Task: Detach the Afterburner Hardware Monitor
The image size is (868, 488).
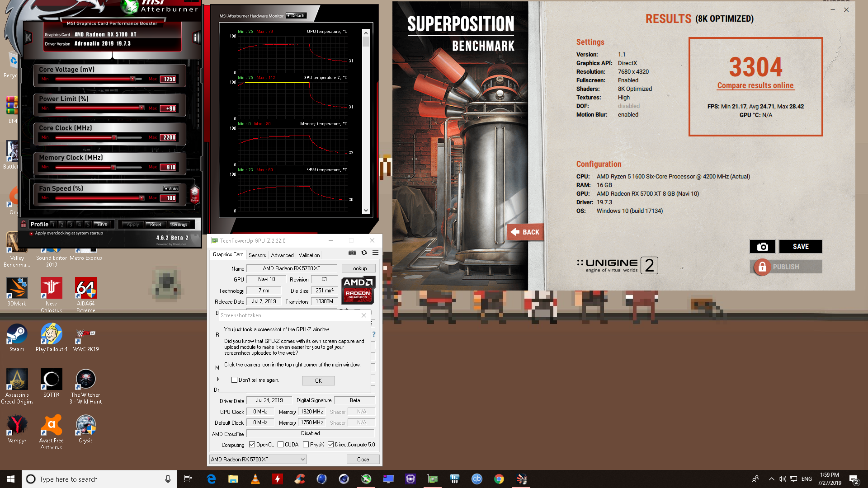Action: point(297,15)
